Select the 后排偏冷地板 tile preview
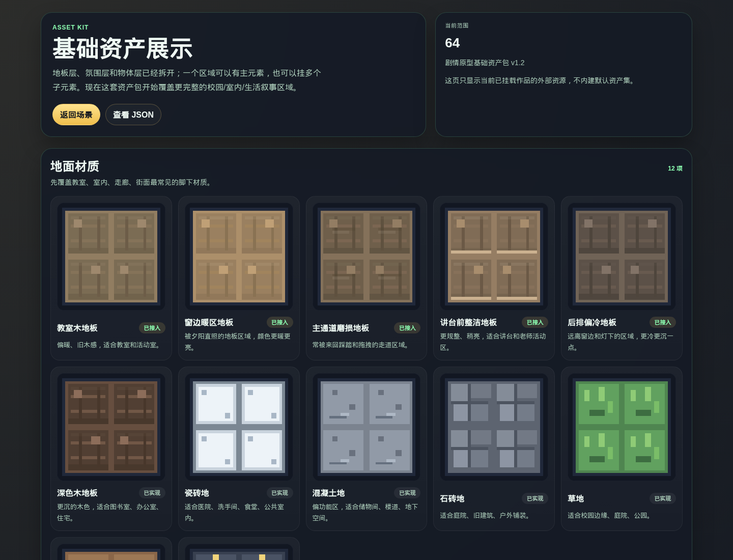Screen dimensions: 733x560 (x=622, y=257)
